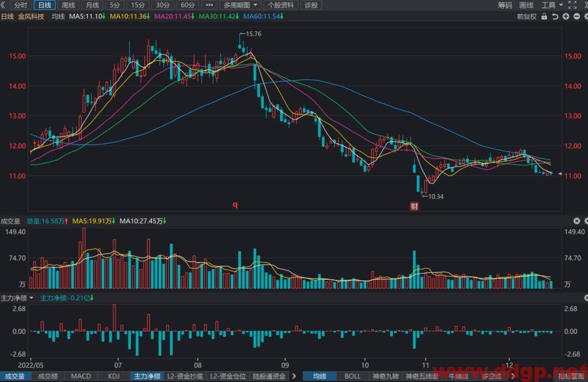This screenshot has height=382, width=588.
Task: Select the 5分 five-minute period
Action: pyautogui.click(x=115, y=5)
